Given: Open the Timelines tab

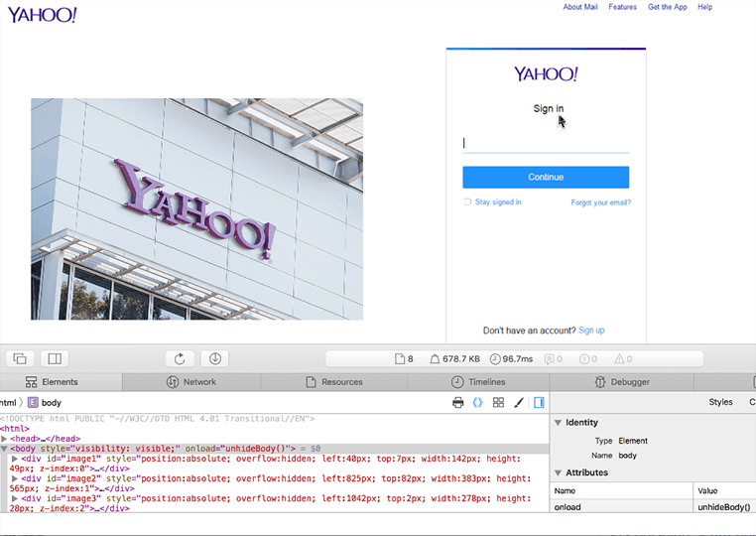Looking at the screenshot, I should click(x=478, y=382).
